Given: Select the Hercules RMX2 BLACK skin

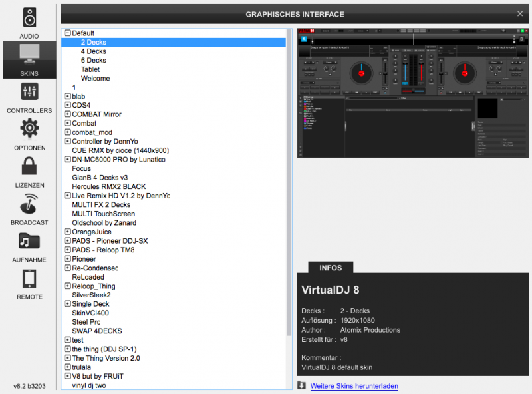Looking at the screenshot, I should [108, 186].
